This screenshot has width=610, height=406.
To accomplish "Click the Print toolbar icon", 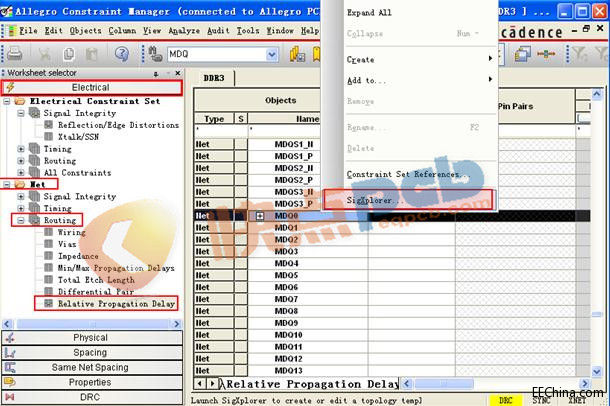I will tap(15, 54).
